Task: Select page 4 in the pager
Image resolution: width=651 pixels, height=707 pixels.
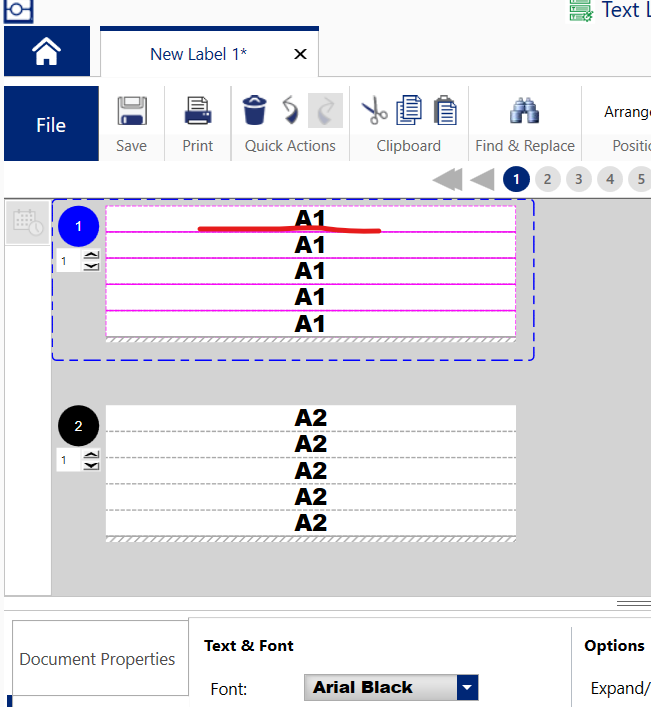Action: pyautogui.click(x=610, y=179)
